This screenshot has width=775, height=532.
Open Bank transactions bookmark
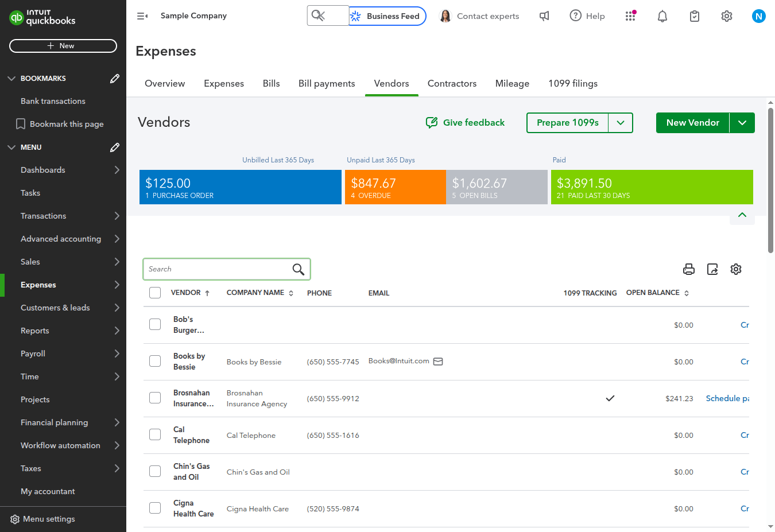[x=53, y=101]
